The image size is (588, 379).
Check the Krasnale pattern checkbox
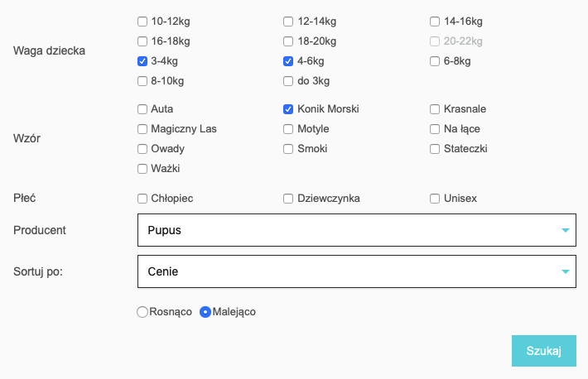(x=435, y=109)
